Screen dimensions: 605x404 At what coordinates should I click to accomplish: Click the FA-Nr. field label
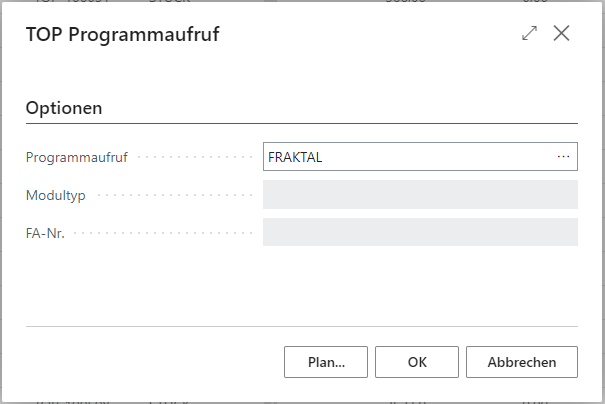[46, 232]
